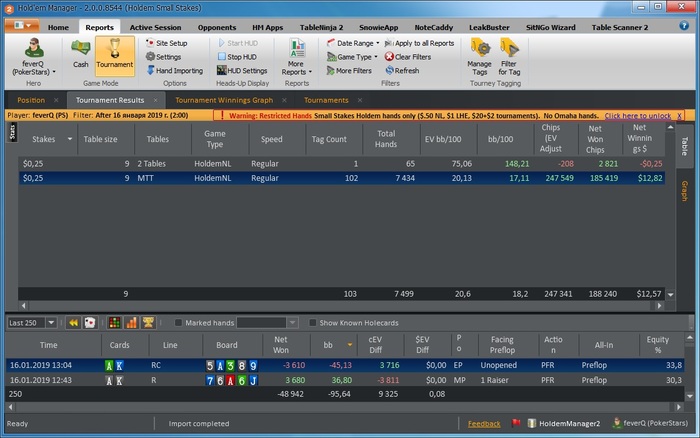The width and height of the screenshot is (700, 438).
Task: Sort by Total Hands column
Action: (386, 139)
